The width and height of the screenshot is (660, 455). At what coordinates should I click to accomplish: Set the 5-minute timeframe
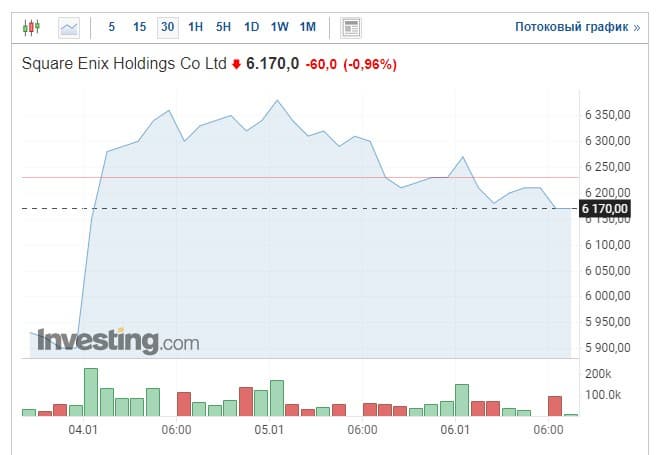111,27
